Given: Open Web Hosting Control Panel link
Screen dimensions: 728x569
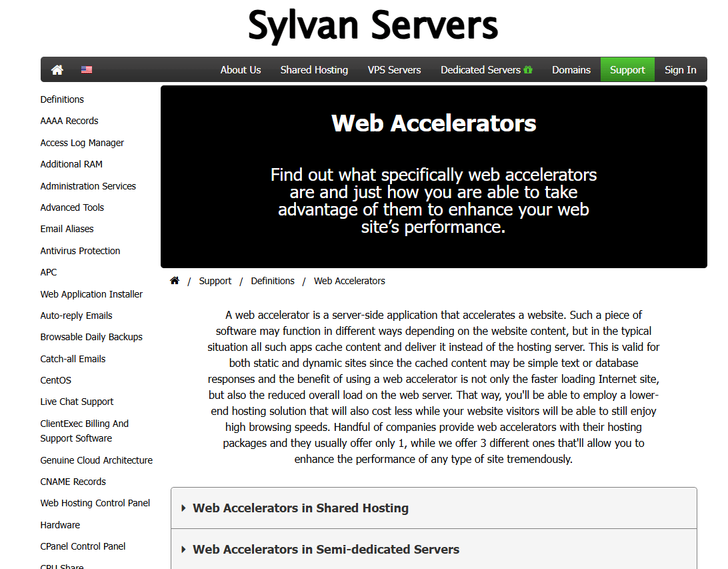Looking at the screenshot, I should coord(95,502).
